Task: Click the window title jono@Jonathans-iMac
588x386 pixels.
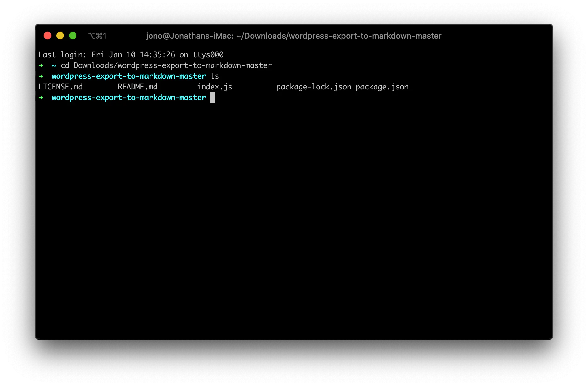Action: pyautogui.click(x=294, y=36)
